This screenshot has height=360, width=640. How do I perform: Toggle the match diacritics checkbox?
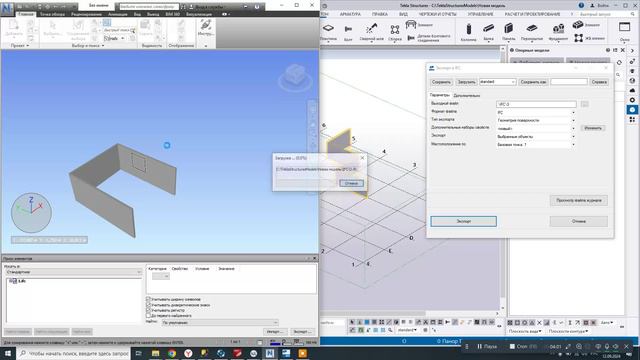pyautogui.click(x=149, y=305)
